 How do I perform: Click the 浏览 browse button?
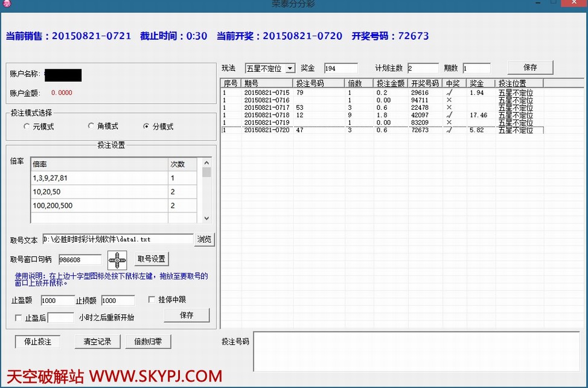pyautogui.click(x=204, y=240)
